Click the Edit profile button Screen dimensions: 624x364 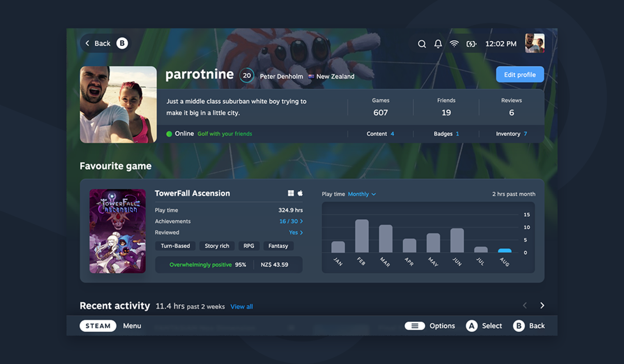pos(520,75)
